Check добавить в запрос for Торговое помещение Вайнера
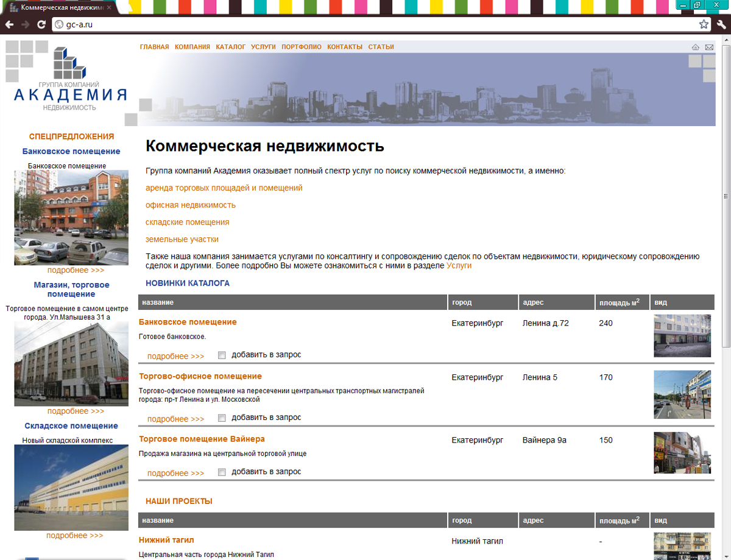The width and height of the screenshot is (731, 560). pyautogui.click(x=222, y=471)
